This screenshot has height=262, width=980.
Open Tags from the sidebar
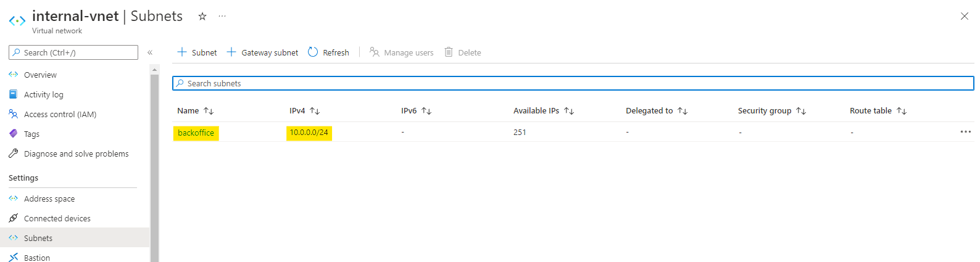(x=31, y=134)
